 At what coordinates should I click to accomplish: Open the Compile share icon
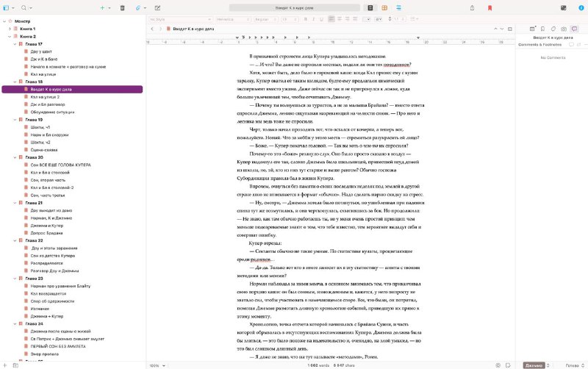tap(472, 8)
